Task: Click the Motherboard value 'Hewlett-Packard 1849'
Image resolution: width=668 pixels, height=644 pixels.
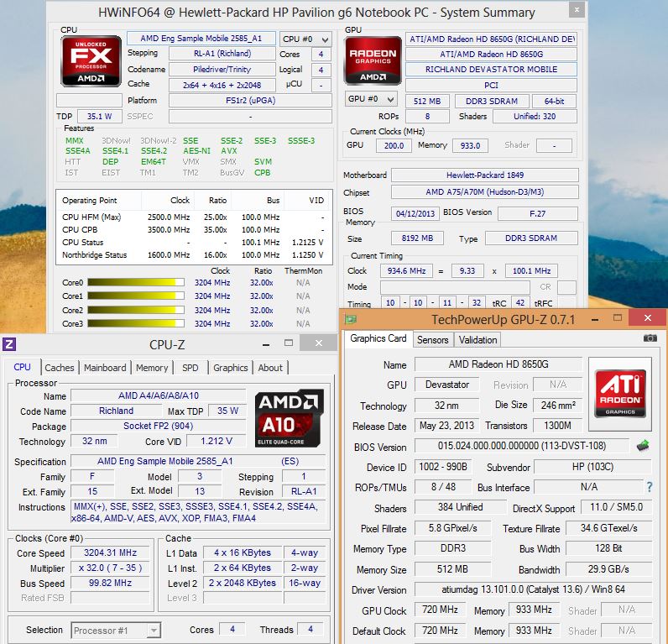Action: (485, 175)
